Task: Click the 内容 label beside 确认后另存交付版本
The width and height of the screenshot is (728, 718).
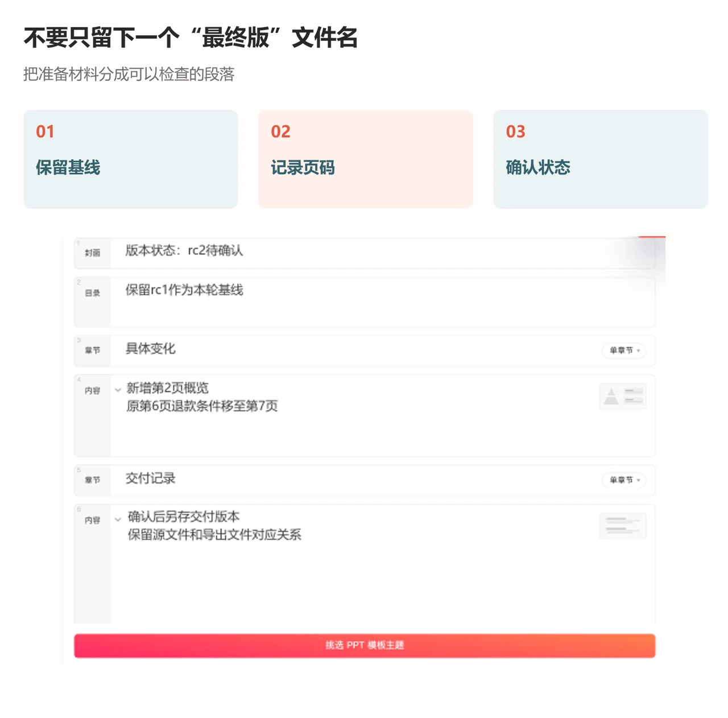Action: pos(93,521)
